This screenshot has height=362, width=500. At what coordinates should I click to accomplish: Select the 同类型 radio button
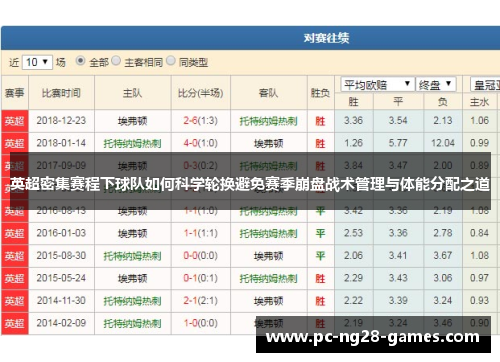[x=171, y=61]
